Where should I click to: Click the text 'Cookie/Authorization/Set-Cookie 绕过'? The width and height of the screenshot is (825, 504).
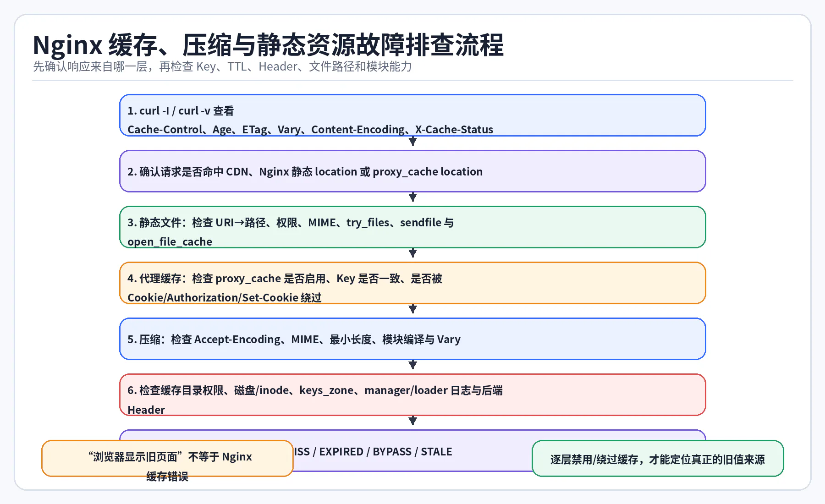(225, 298)
